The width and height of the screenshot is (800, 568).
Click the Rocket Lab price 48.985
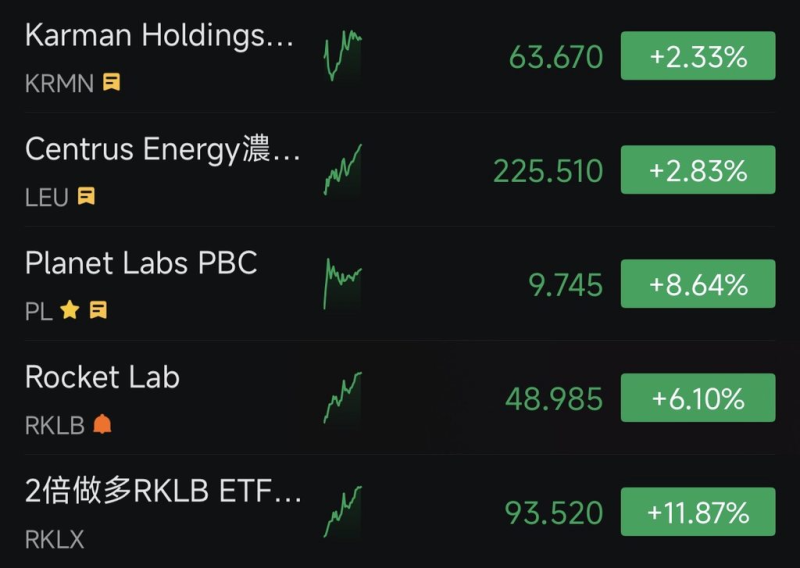[554, 400]
